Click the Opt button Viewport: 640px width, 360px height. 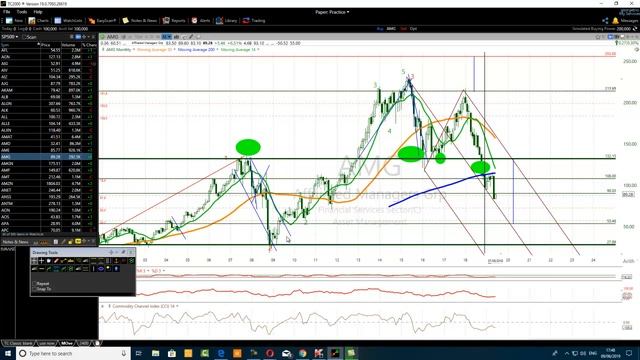click(x=413, y=29)
